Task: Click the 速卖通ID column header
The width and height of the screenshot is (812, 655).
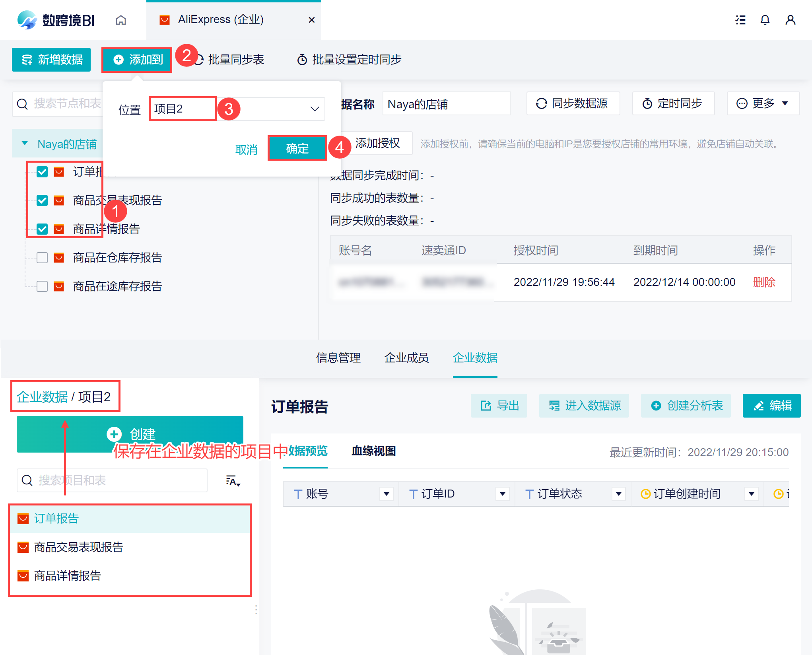Action: click(443, 250)
